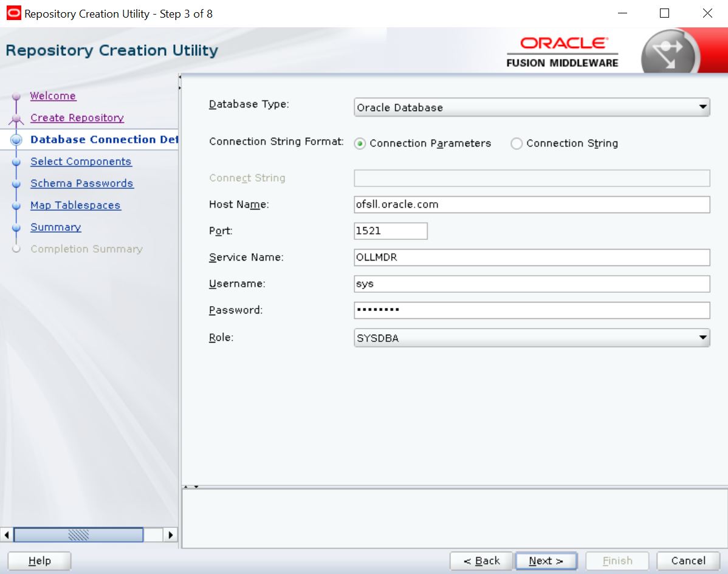The image size is (728, 574).
Task: Open the Schema Passwords step
Action: click(81, 183)
